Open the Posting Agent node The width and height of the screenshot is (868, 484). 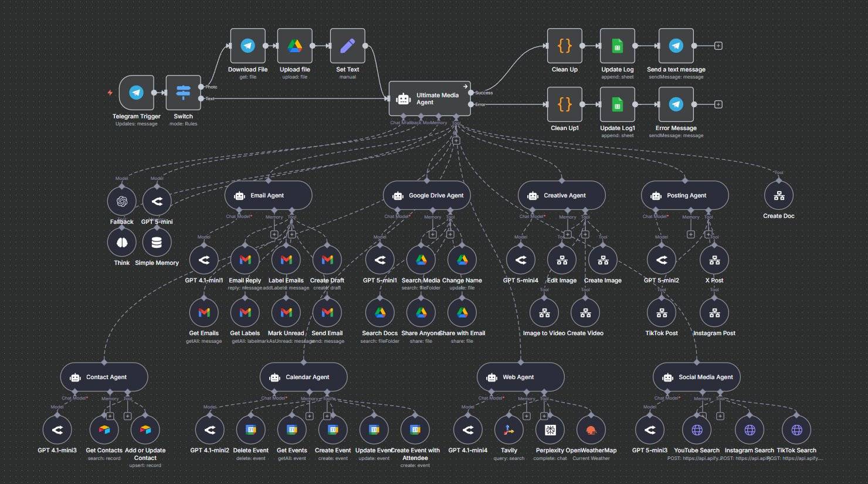684,195
